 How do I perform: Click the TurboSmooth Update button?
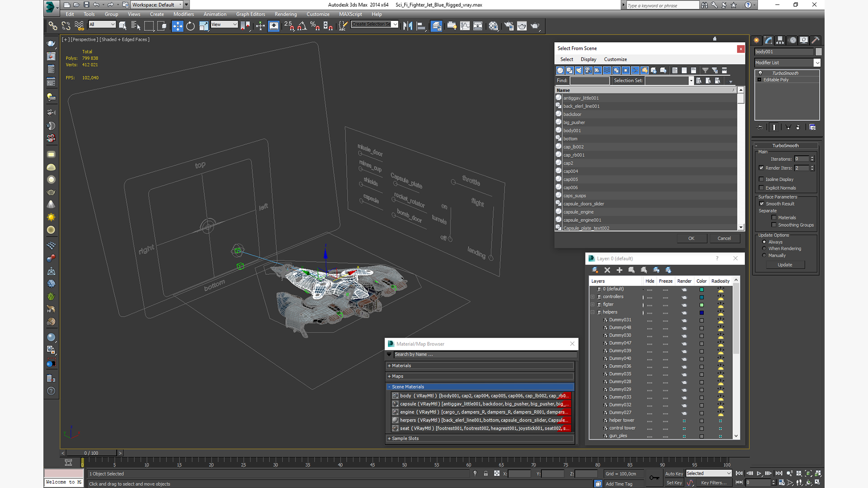[785, 265]
